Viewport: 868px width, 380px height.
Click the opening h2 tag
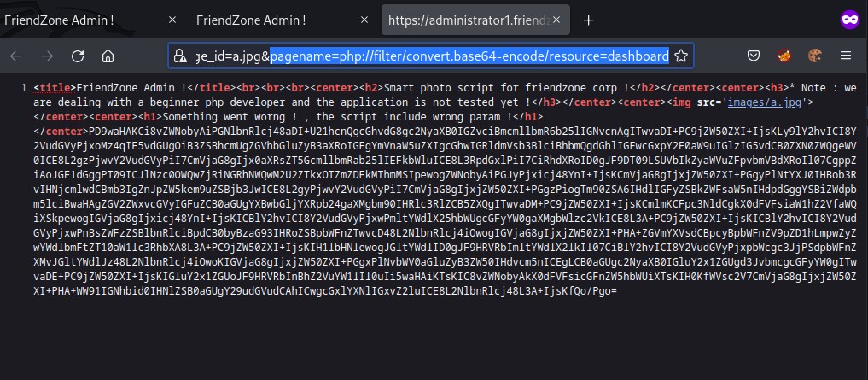pyautogui.click(x=371, y=88)
